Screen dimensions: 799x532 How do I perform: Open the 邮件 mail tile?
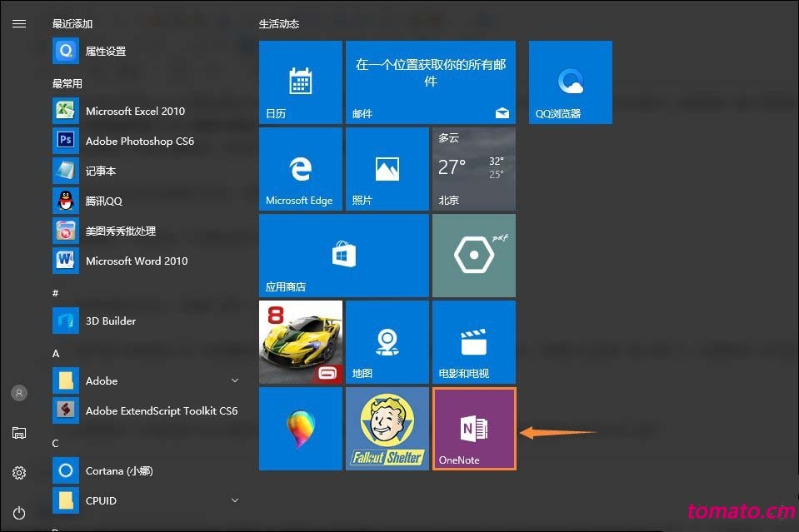pyautogui.click(x=431, y=82)
